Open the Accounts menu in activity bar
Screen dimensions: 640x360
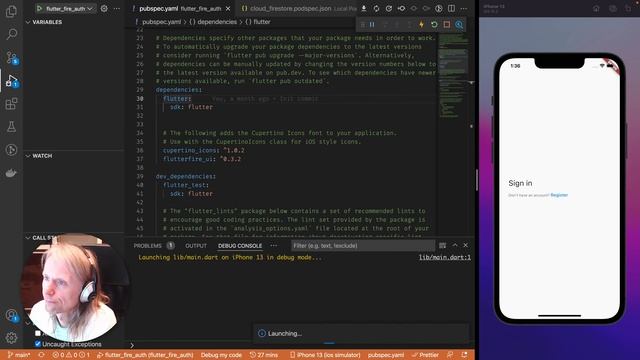click(x=11, y=315)
